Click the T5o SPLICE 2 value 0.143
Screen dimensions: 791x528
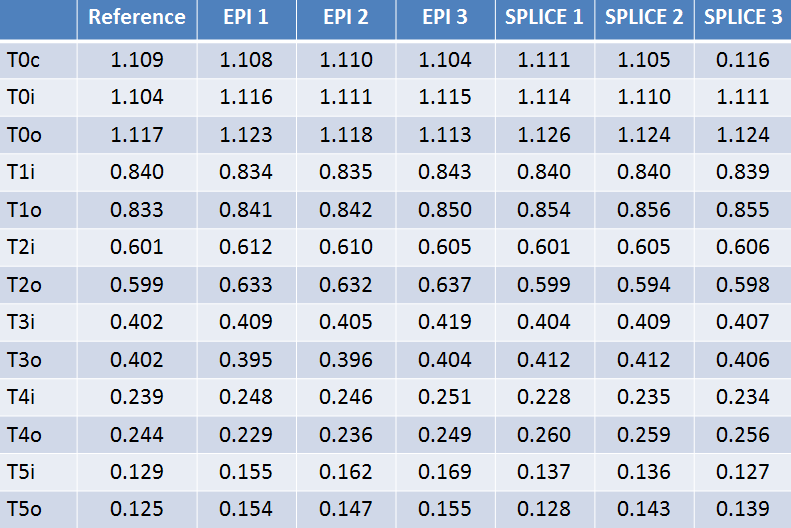(644, 510)
